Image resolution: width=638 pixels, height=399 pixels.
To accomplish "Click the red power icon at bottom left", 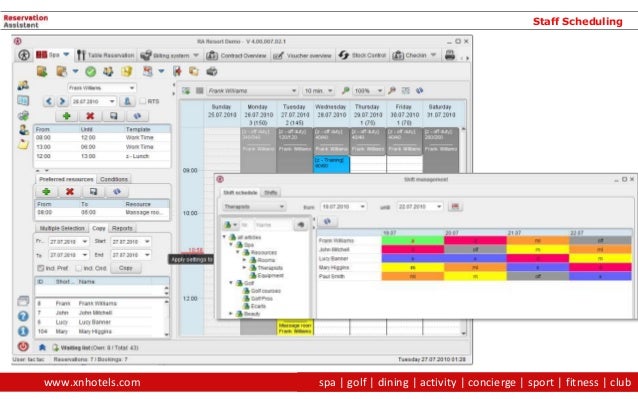I will click(23, 347).
